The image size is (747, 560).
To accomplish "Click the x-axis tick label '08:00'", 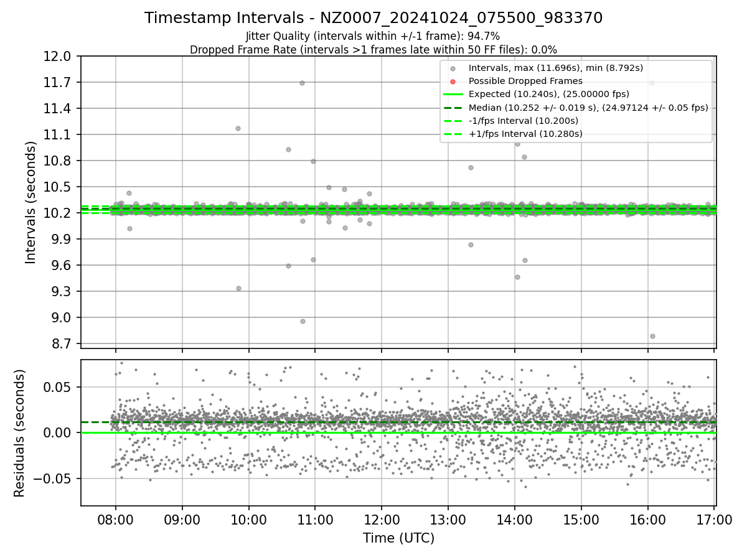I will tap(116, 520).
